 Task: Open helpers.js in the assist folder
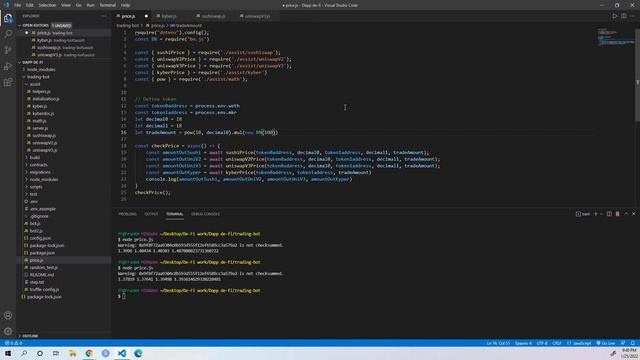42,91
